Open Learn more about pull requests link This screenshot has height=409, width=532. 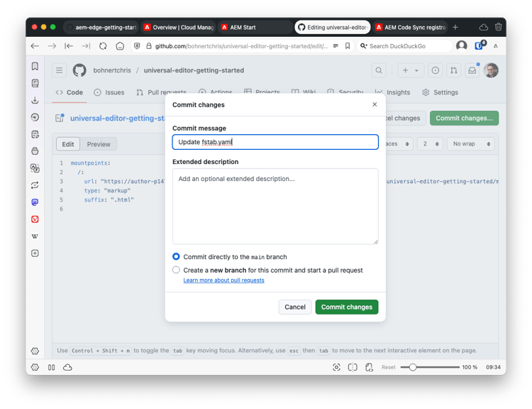click(223, 280)
